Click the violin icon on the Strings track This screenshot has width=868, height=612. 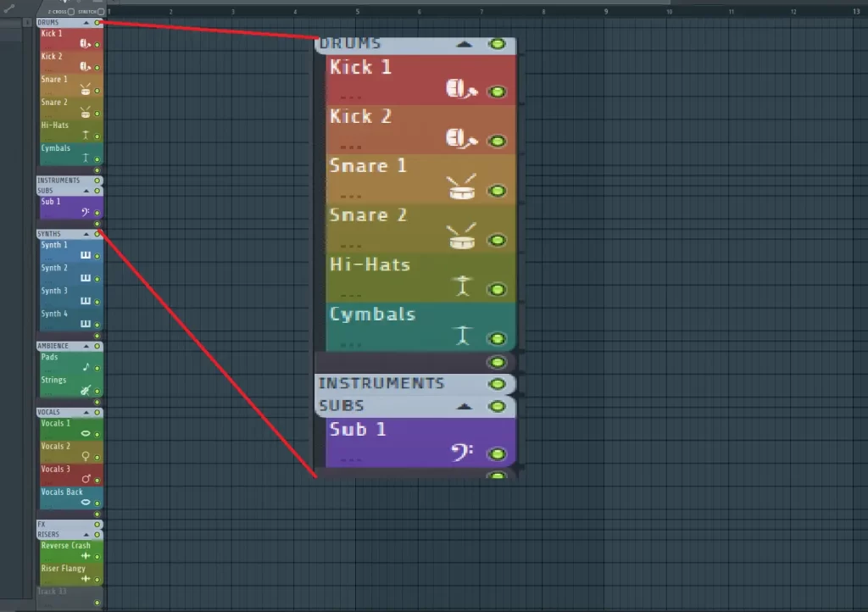pos(86,390)
